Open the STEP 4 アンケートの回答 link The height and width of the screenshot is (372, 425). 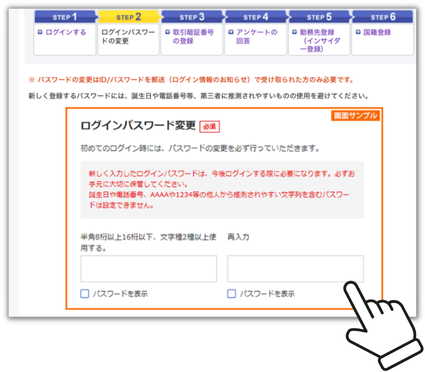point(256,37)
